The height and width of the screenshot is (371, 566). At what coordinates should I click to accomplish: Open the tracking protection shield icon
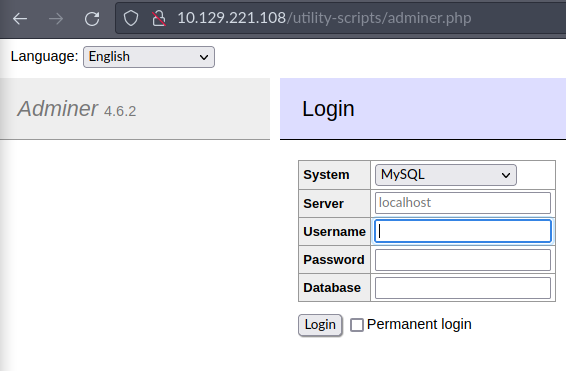point(131,18)
